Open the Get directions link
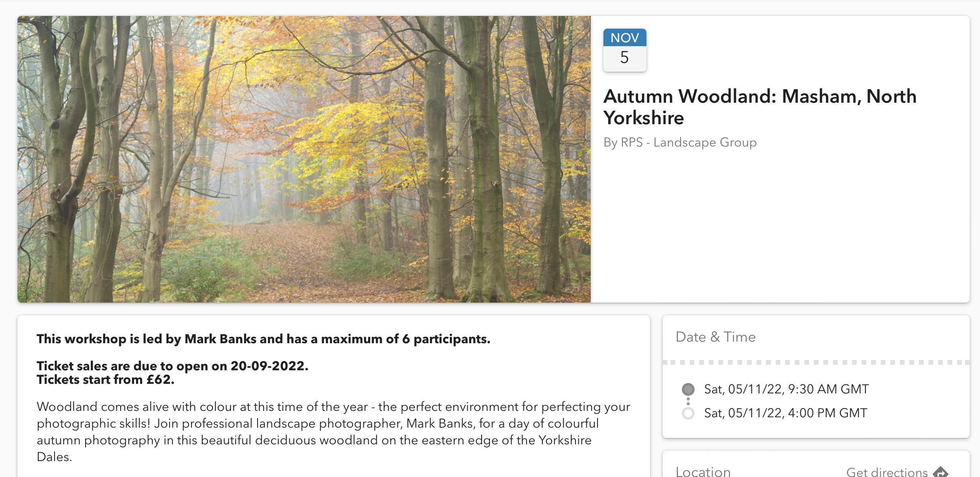Image resolution: width=980 pixels, height=477 pixels. (887, 472)
